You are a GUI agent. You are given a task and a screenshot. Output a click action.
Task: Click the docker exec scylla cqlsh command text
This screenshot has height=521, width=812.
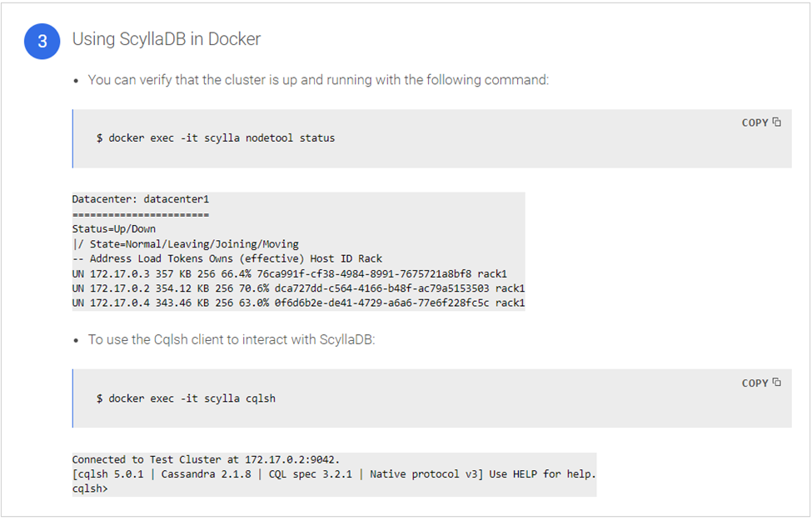point(186,398)
